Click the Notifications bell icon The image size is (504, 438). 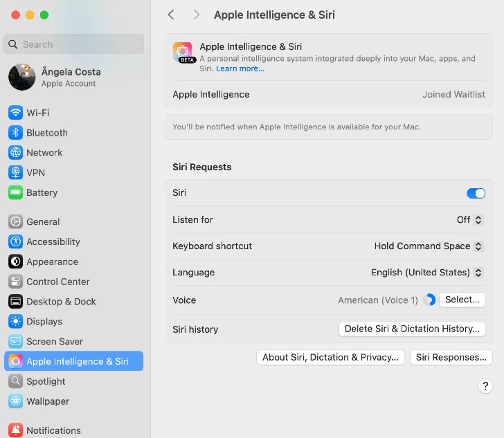click(15, 430)
